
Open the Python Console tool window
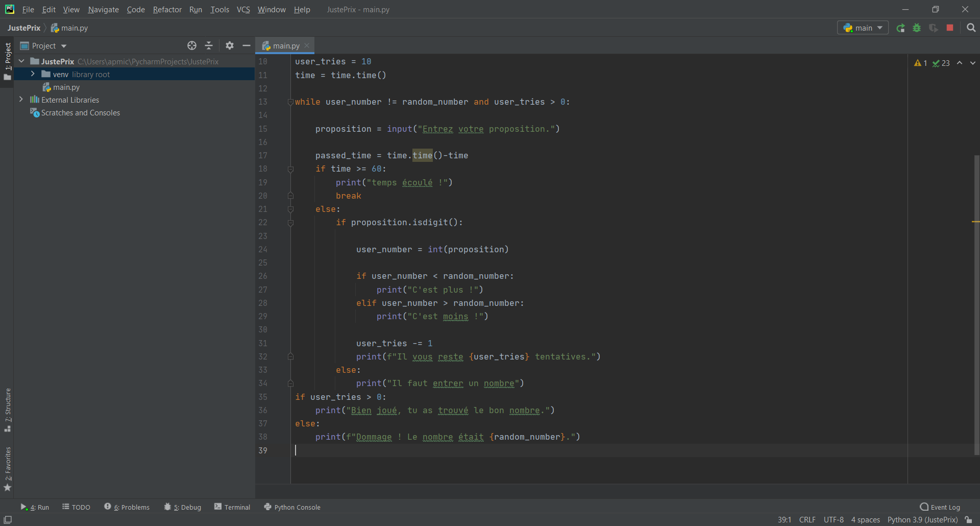(x=292, y=507)
